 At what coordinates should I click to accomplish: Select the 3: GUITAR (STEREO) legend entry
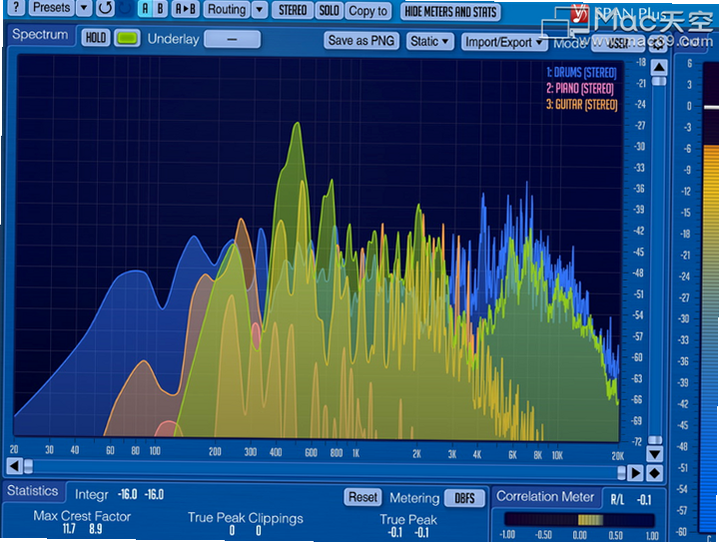(x=581, y=105)
